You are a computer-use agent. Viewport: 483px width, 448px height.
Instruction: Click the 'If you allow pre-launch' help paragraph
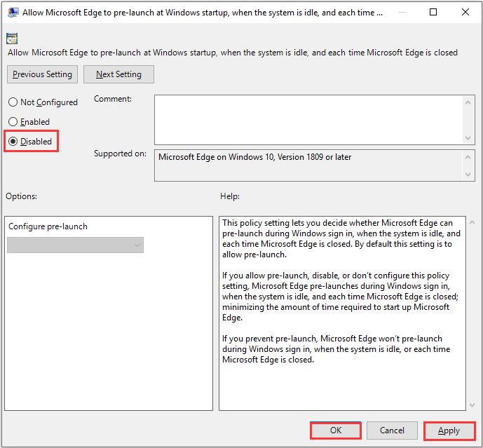point(341,297)
